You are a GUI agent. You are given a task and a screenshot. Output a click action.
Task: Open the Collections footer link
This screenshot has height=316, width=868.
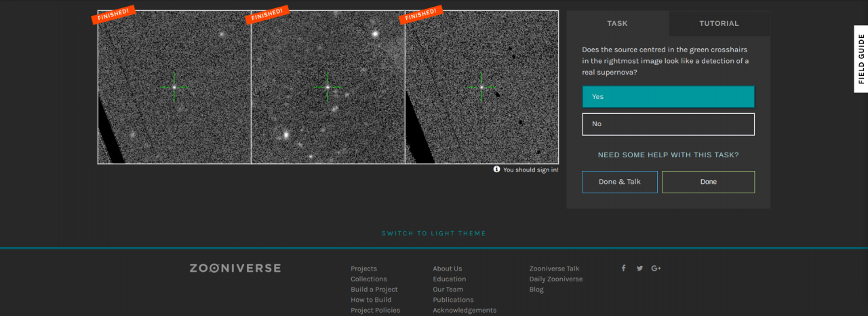[369, 279]
